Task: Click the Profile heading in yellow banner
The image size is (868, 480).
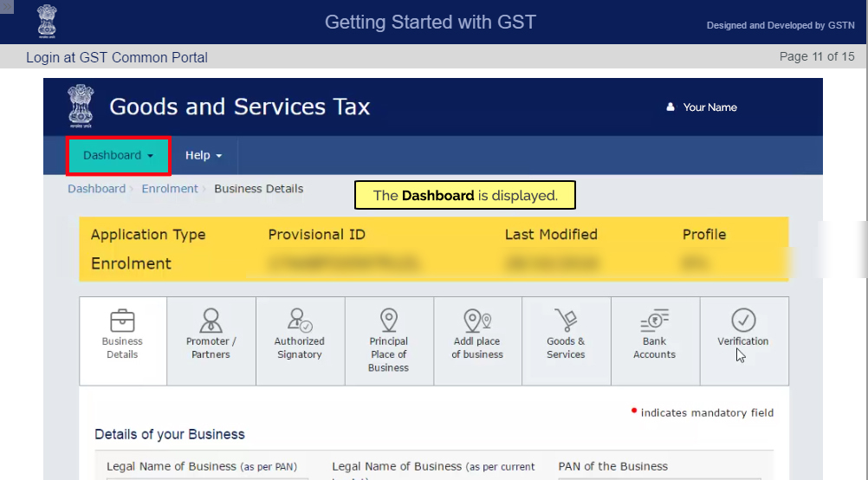Action: (x=703, y=235)
